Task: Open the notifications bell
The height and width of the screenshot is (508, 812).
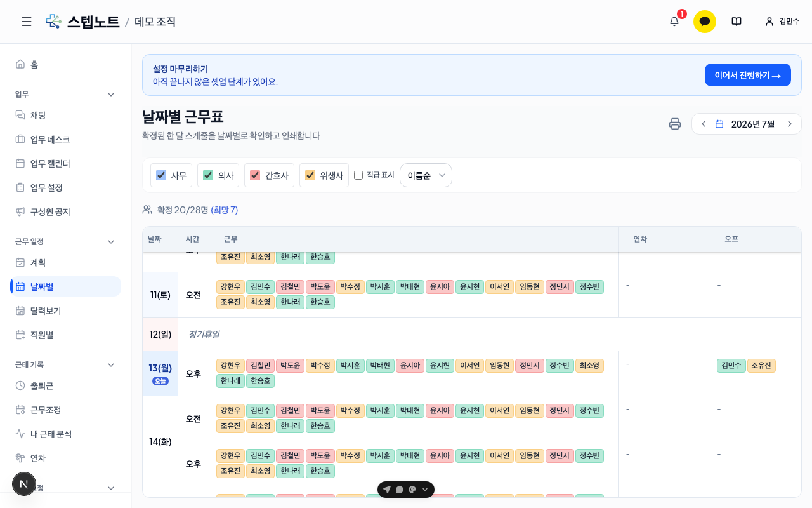Action: pyautogui.click(x=674, y=22)
